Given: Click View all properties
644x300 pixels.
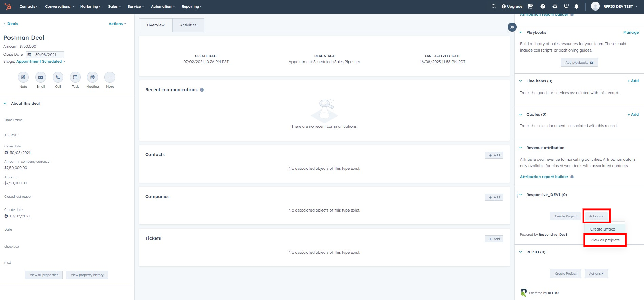Looking at the screenshot, I should pos(44,275).
